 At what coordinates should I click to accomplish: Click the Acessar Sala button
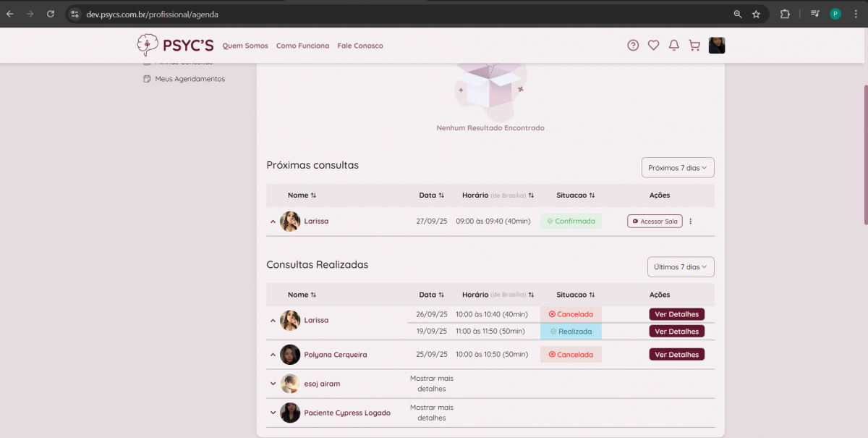pyautogui.click(x=655, y=222)
